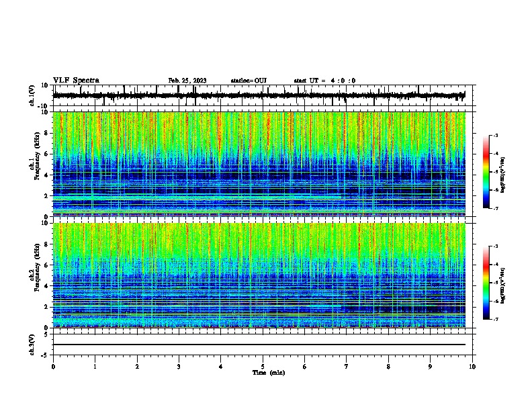Click the "4" kHz tick on ch.1 frequency axis
Image resolution: width=532 pixels, height=411 pixels.
(47, 175)
